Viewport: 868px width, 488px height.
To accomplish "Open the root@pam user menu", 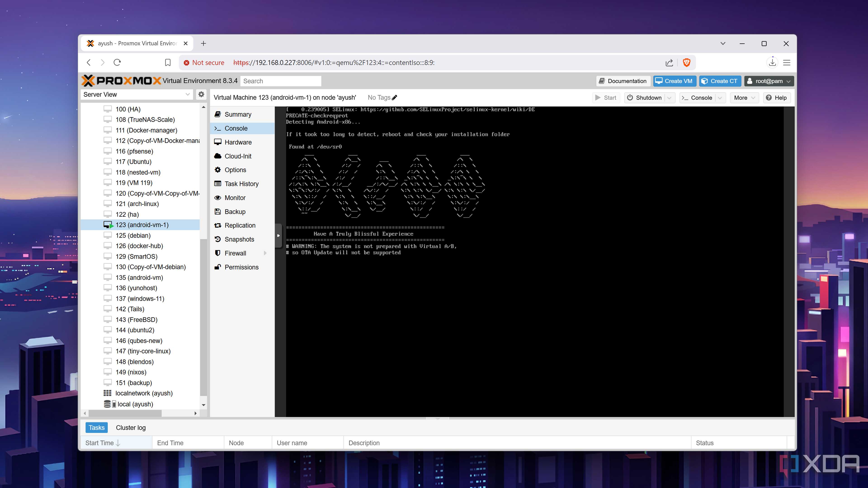I will click(x=769, y=81).
